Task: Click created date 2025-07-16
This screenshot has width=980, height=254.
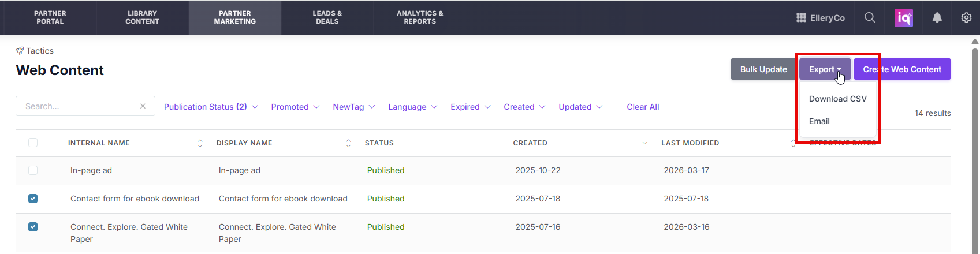Action: pos(538,227)
